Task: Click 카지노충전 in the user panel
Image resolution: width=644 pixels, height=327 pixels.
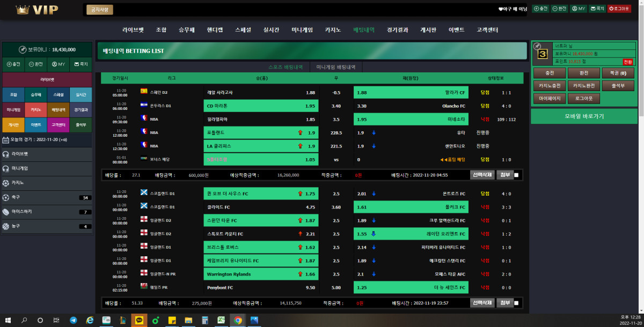Action: point(549,85)
